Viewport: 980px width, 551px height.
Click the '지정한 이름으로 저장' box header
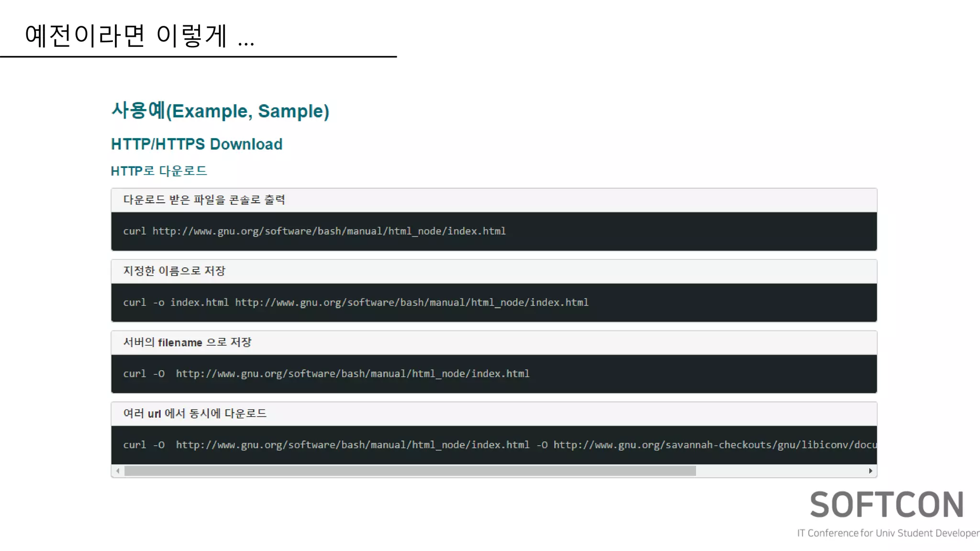pos(174,271)
